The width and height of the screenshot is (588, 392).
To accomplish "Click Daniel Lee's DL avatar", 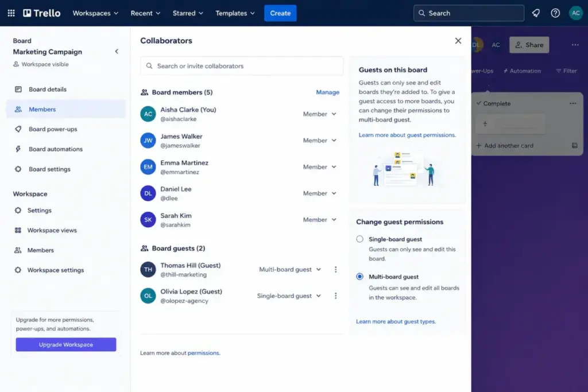I will point(148,193).
